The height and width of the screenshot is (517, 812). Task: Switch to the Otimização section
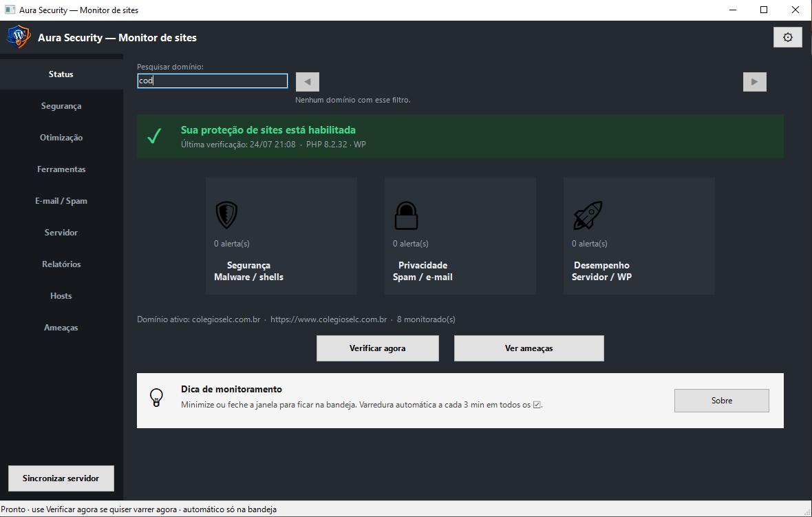pyautogui.click(x=61, y=137)
